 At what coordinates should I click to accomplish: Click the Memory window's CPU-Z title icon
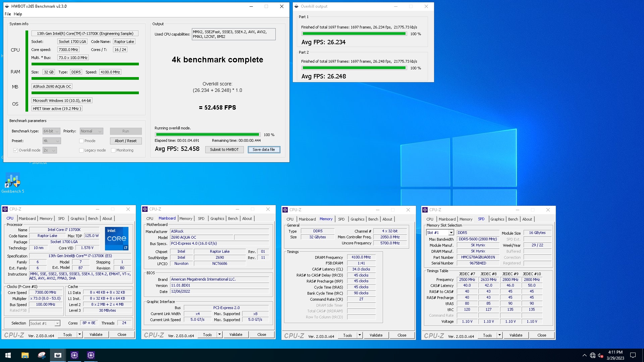[x=285, y=210]
